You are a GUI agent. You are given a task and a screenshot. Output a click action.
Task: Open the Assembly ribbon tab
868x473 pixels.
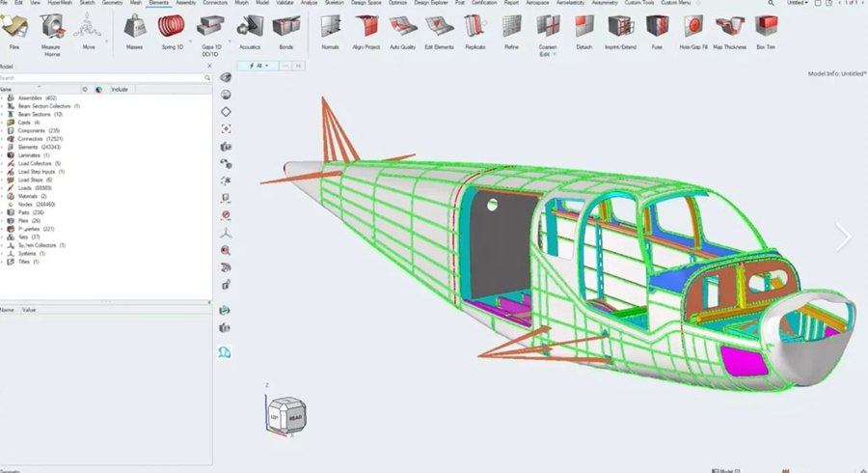[185, 3]
